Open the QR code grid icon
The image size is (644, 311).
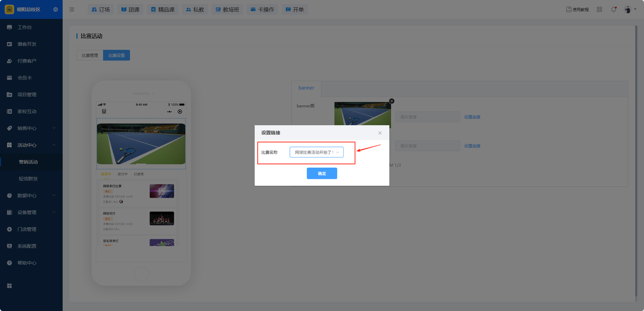[x=599, y=10]
